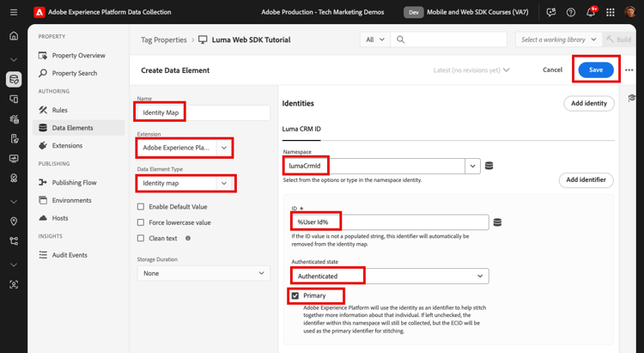Click Add identity button
This screenshot has height=353, width=644.
click(x=589, y=103)
